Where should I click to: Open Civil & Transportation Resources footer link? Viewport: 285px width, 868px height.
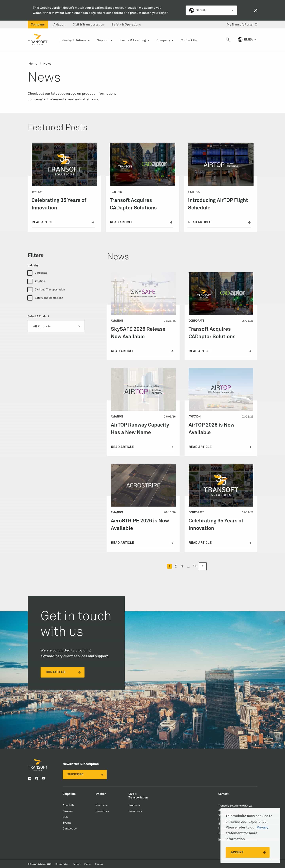coord(135,811)
